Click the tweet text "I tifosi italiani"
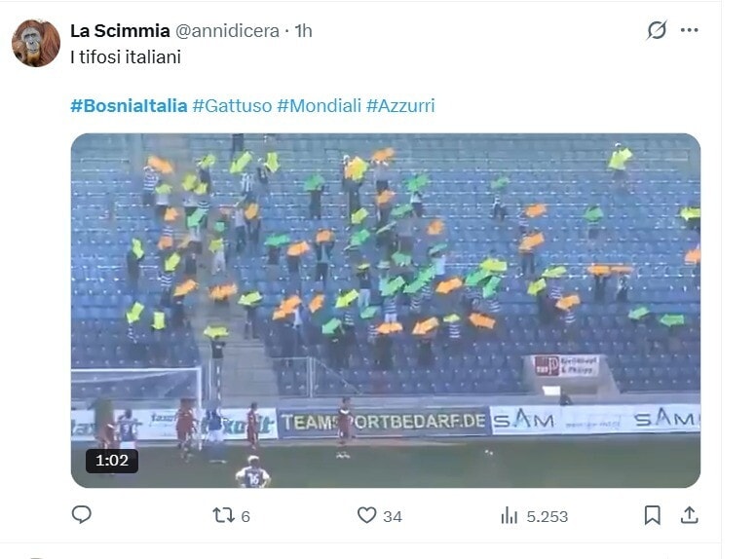The width and height of the screenshot is (756, 559). 126,57
